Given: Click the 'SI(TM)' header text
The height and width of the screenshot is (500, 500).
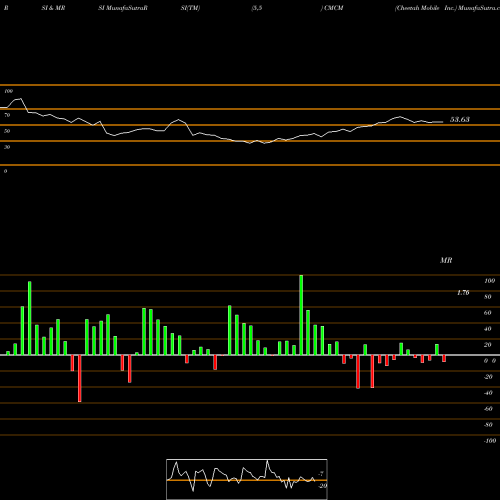Looking at the screenshot, I should point(190,8).
